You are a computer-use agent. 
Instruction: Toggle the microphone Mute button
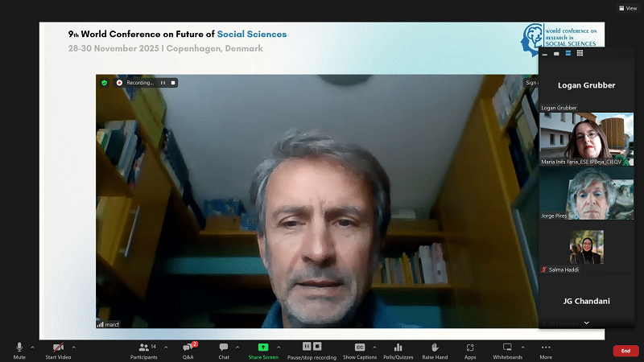coord(19,350)
